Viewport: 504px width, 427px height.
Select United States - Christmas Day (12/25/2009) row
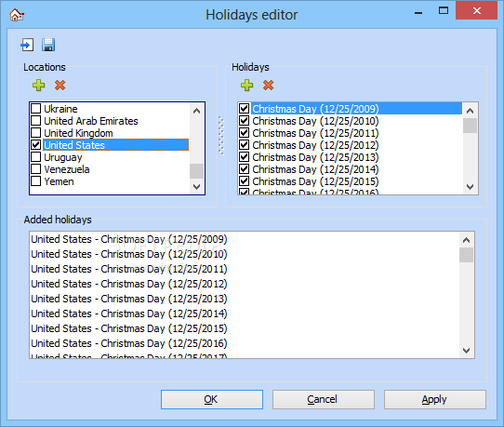(x=245, y=239)
